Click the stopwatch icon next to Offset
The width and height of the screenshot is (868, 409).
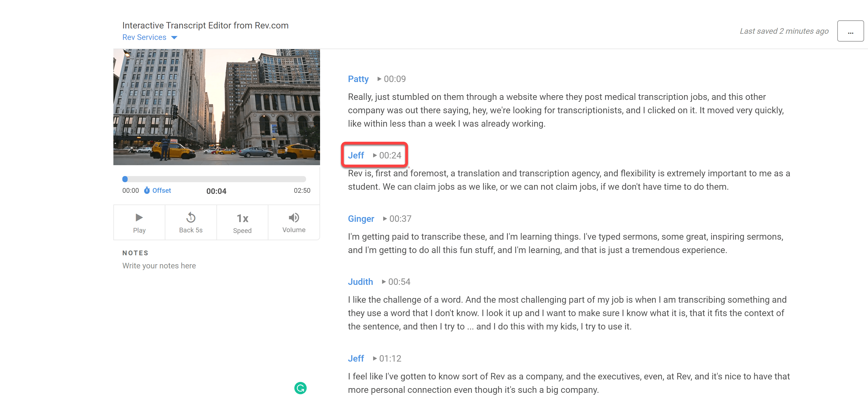pos(147,190)
